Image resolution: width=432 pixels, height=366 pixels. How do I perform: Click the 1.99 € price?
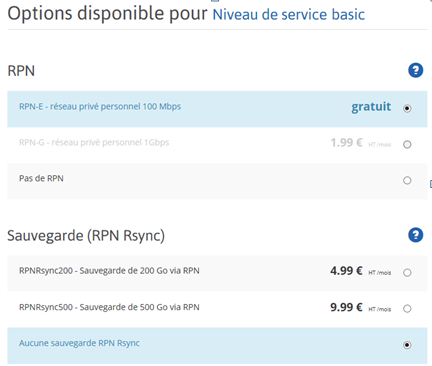(346, 143)
